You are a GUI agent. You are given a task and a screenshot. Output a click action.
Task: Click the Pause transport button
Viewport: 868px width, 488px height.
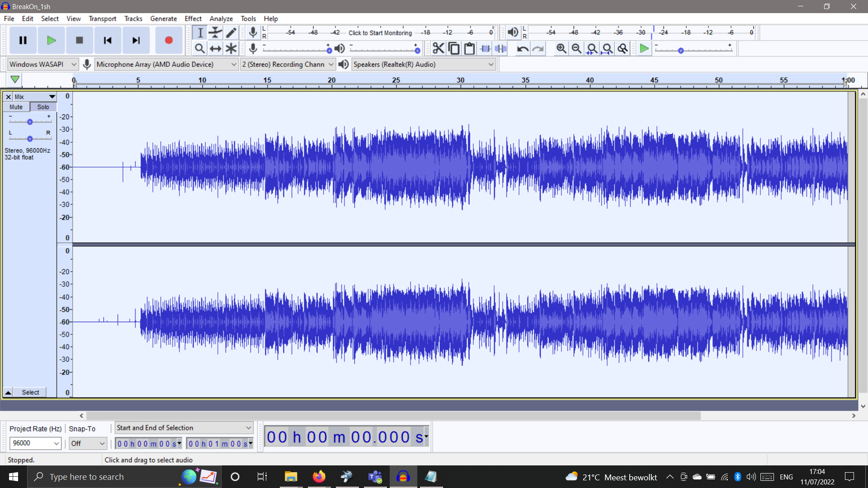(23, 40)
